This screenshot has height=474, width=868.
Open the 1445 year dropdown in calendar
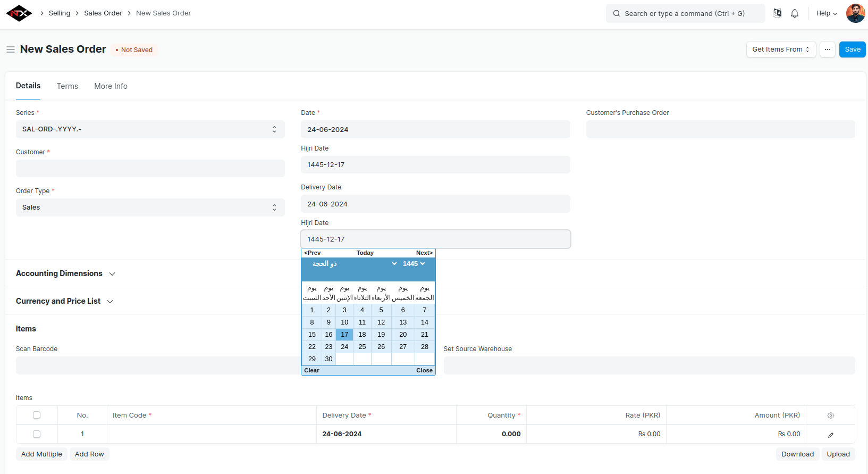[414, 264]
